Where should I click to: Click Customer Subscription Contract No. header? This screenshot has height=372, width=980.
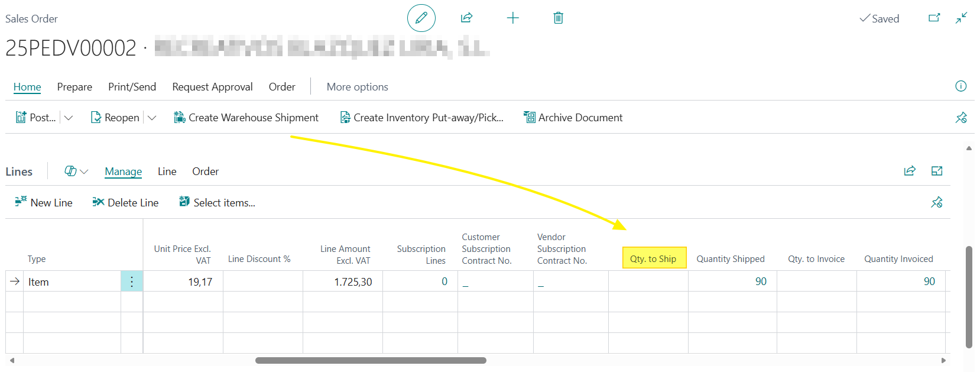point(486,248)
